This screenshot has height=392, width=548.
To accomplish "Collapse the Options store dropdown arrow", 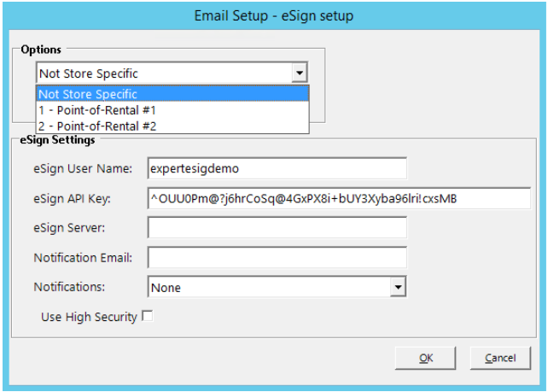I will pos(300,73).
